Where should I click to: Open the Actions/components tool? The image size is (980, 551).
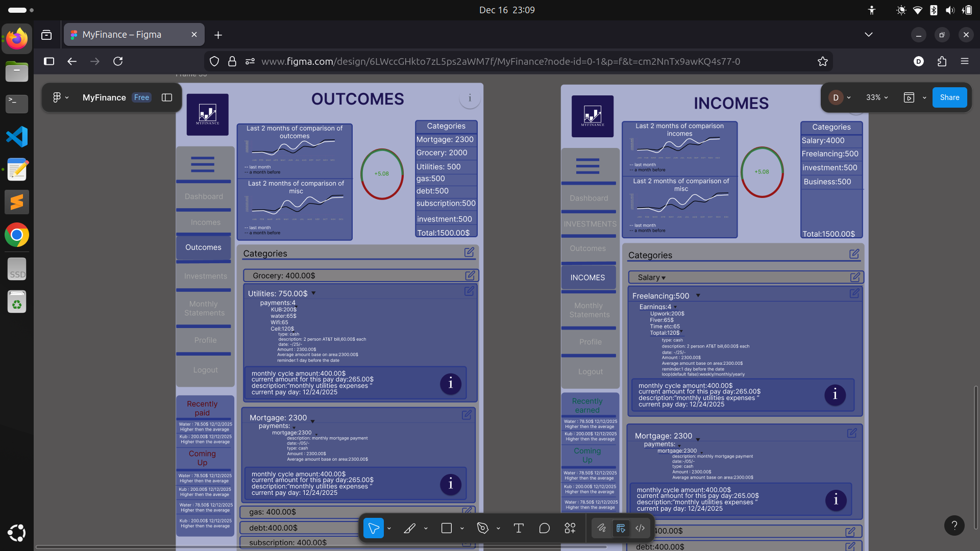tap(570, 529)
